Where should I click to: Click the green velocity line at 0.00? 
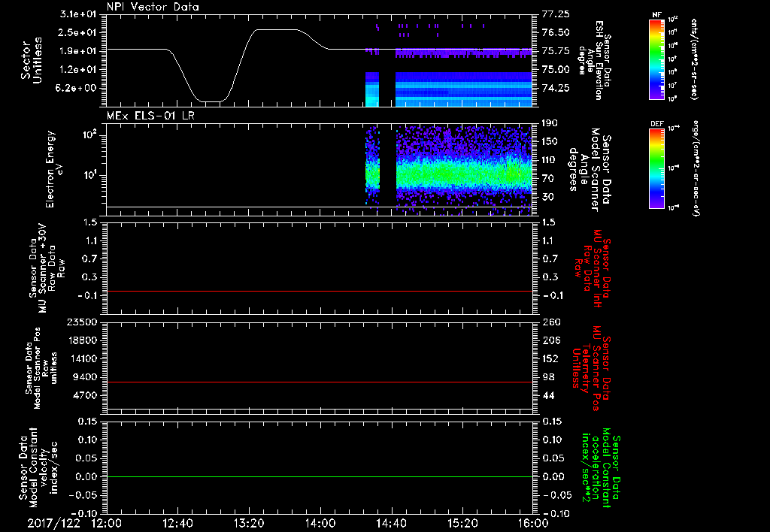coord(319,476)
